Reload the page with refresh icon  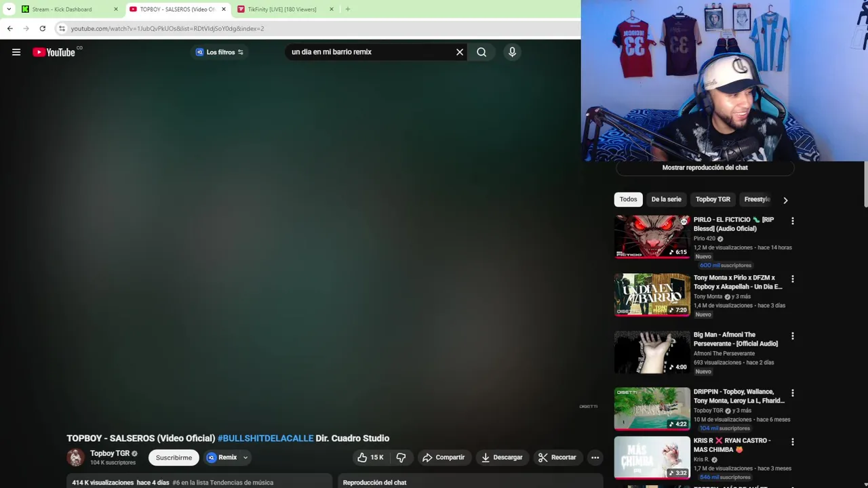42,28
